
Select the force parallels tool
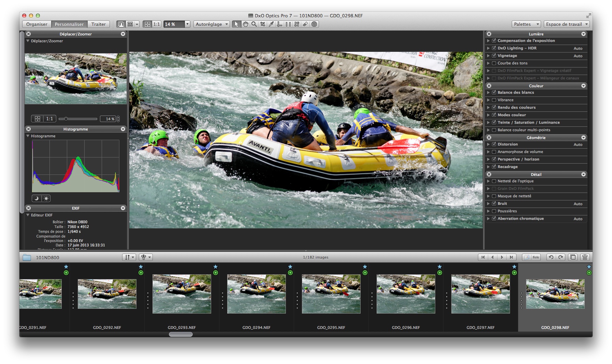coord(288,24)
